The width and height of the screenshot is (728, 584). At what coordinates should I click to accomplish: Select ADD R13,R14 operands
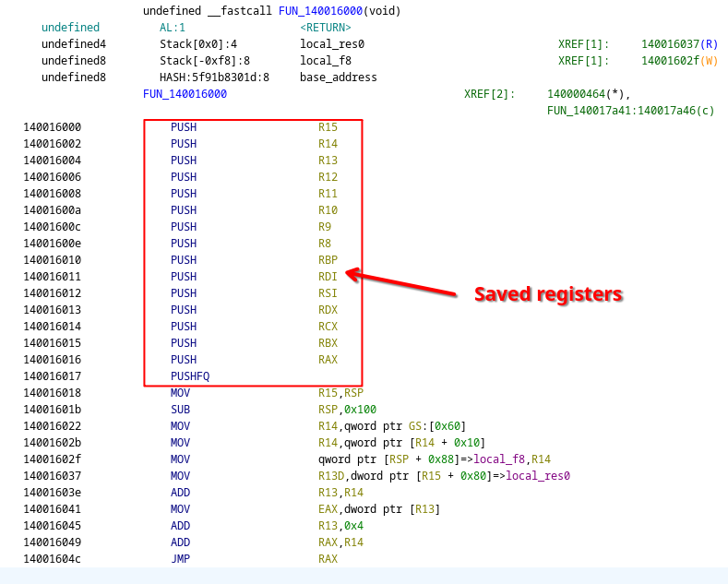340,493
